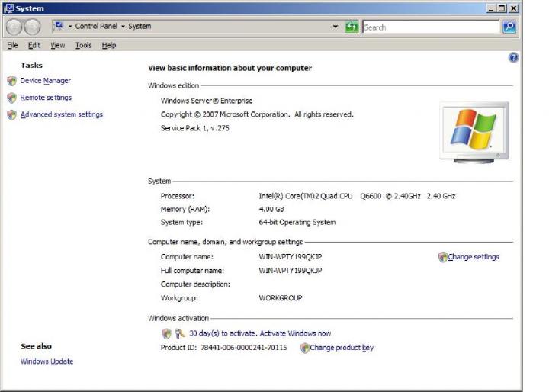Image resolution: width=549 pixels, height=392 pixels.
Task: Click the Forward navigation arrow button
Action: pos(33,27)
